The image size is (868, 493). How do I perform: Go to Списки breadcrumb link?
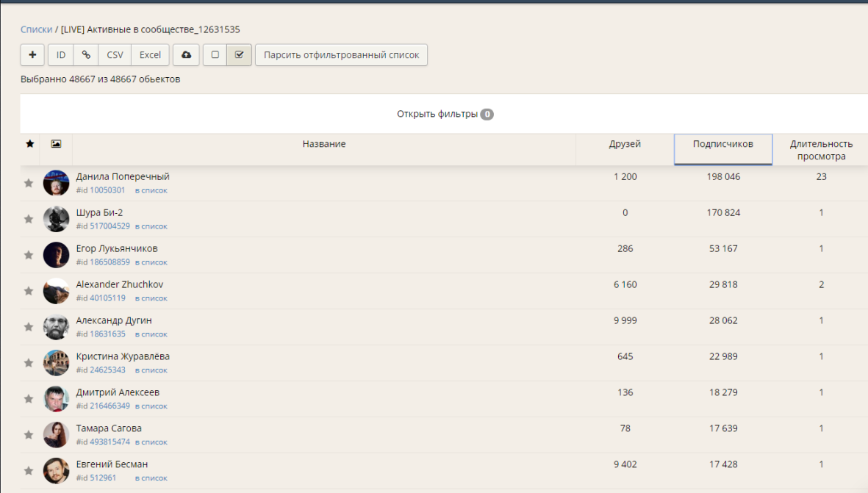point(36,29)
